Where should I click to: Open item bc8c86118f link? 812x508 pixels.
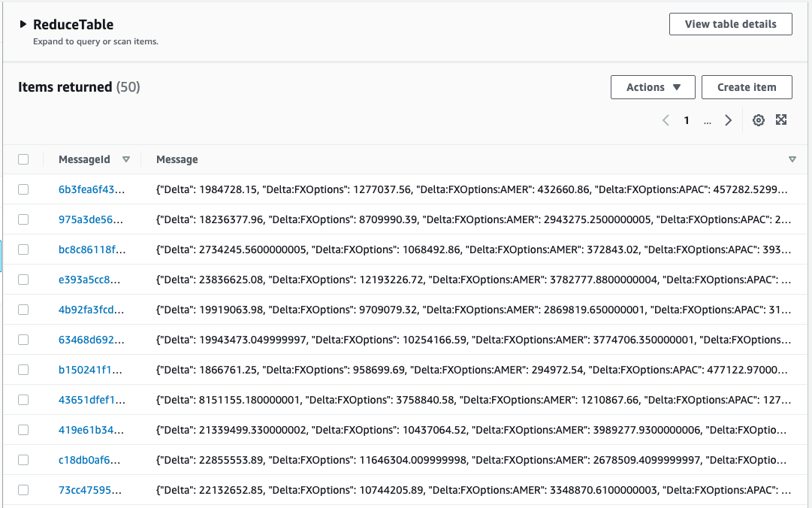tap(92, 249)
